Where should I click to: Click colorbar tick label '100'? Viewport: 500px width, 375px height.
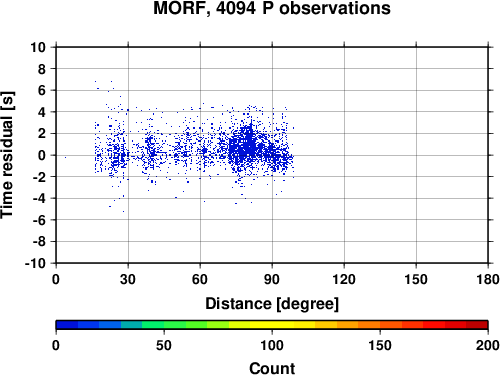(x=272, y=345)
